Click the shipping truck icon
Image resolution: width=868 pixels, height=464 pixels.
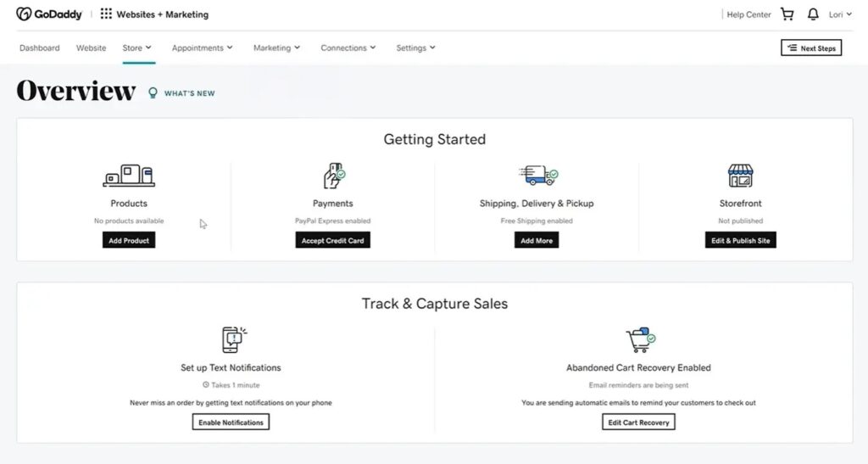[x=538, y=176]
